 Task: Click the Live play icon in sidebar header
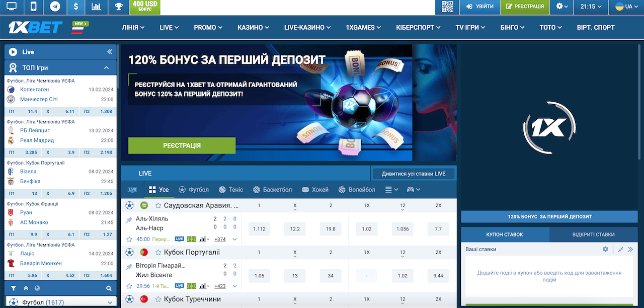tap(13, 52)
